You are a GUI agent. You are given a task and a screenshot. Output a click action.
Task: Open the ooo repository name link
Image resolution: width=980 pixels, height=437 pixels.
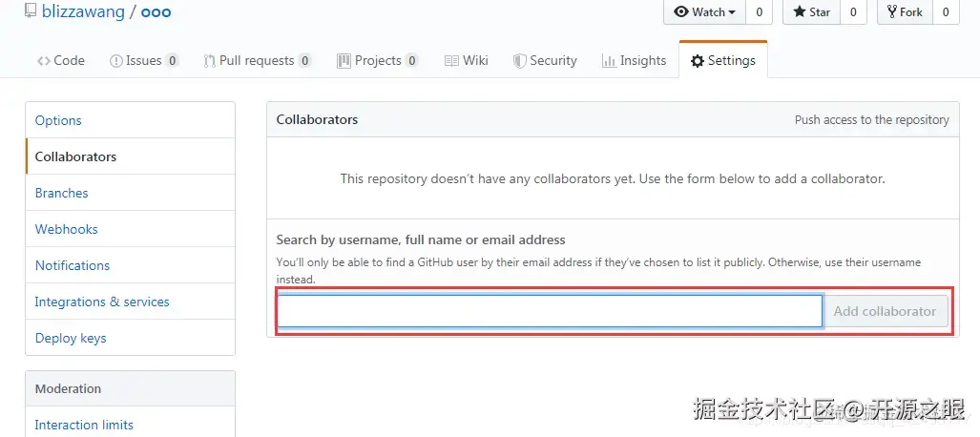coord(156,11)
